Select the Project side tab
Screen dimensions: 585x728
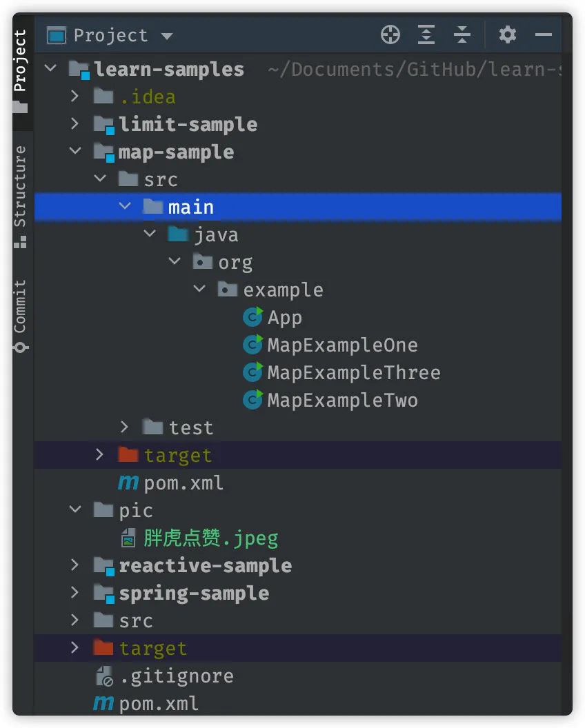(x=20, y=69)
